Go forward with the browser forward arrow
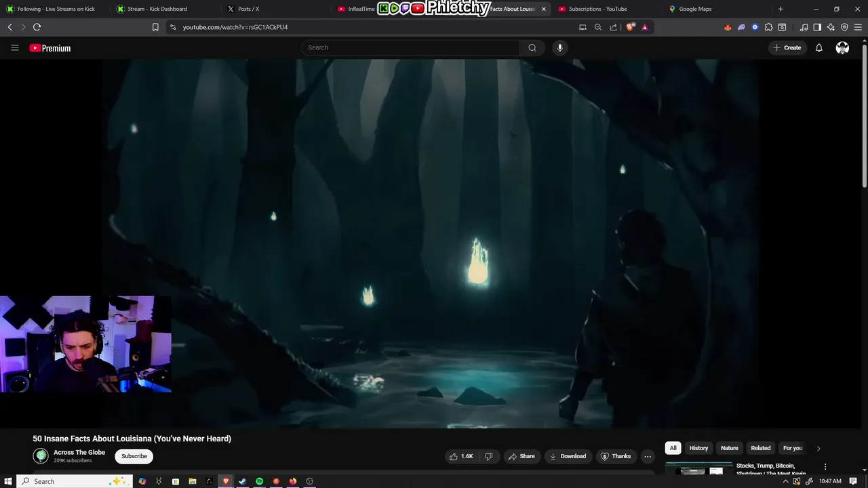The image size is (868, 488). [x=23, y=27]
